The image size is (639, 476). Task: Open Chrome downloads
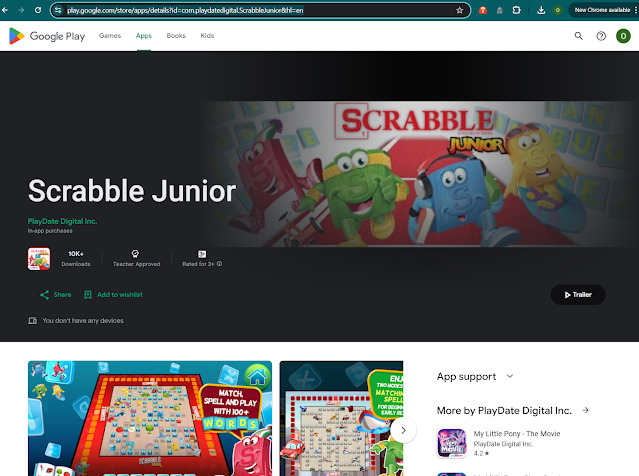click(541, 10)
